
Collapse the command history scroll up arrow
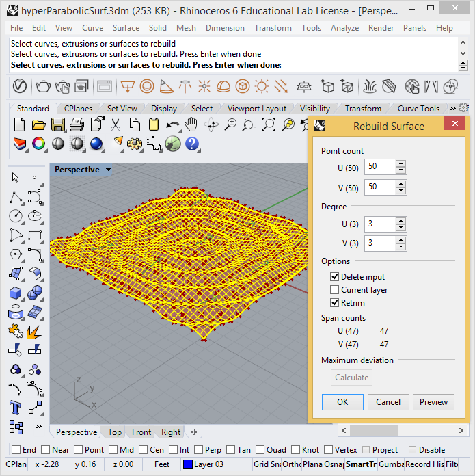point(463,43)
